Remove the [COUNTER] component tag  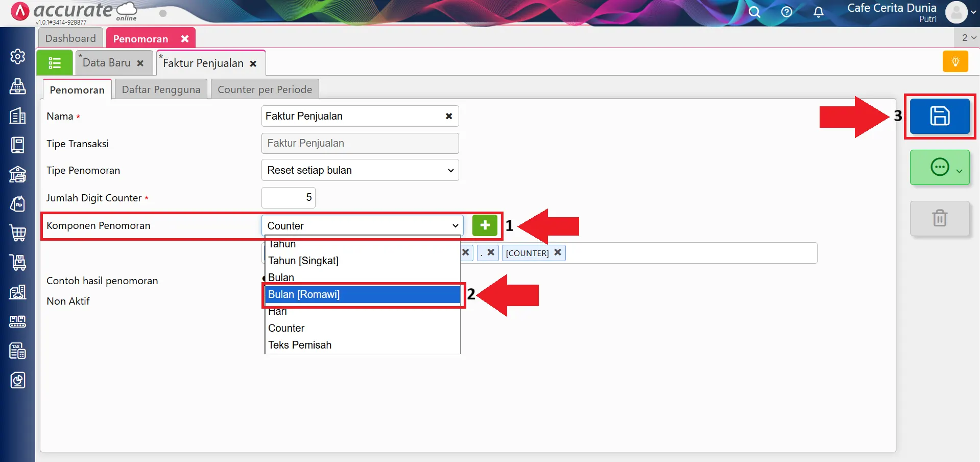(558, 252)
